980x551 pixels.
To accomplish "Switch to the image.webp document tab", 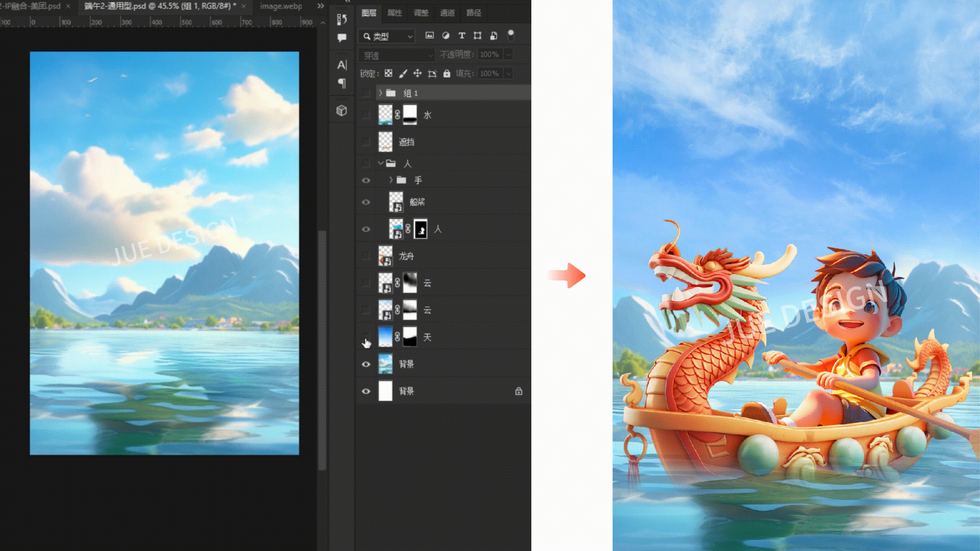I will coord(281,6).
